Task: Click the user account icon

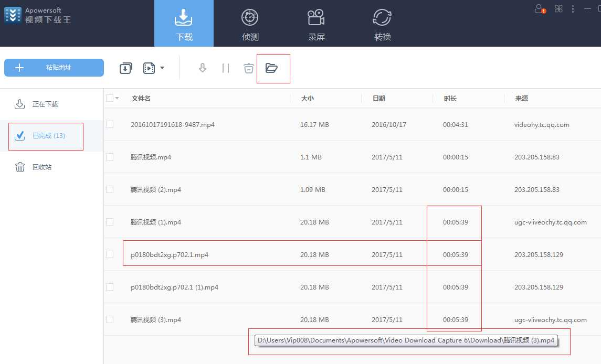Action: [x=540, y=9]
